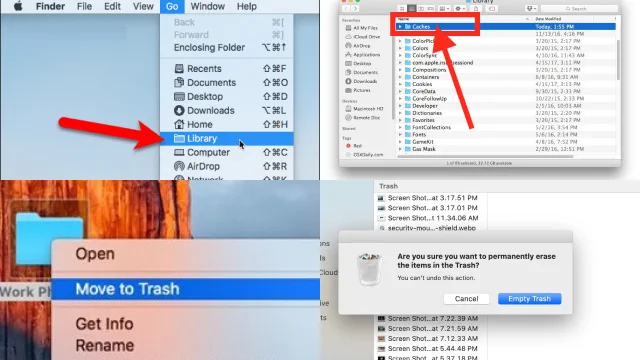The image size is (640, 360).
Task: Open the File menu in menu bar
Action: tap(84, 6)
